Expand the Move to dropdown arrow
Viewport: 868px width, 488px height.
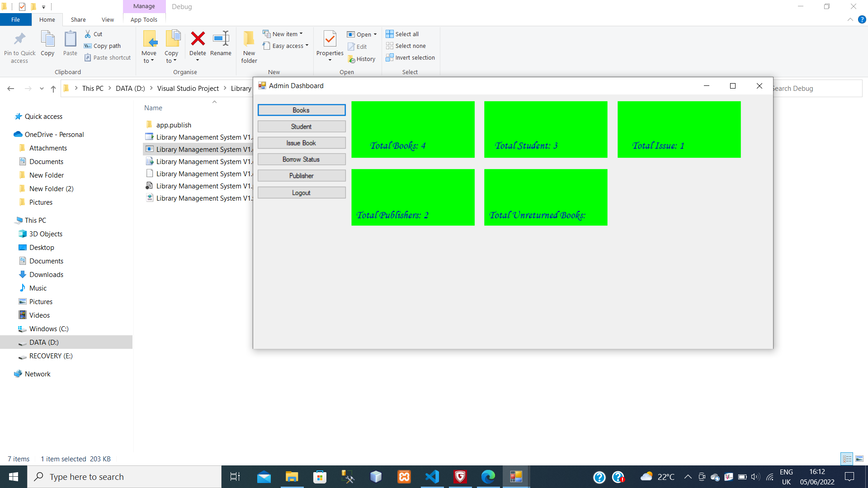coord(152,61)
